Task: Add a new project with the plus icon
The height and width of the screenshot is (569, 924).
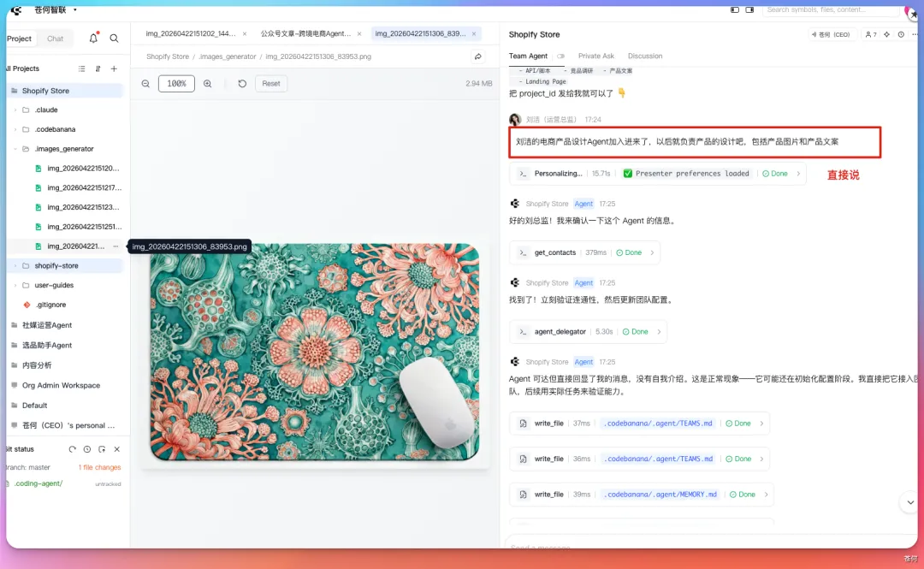Action: pos(114,68)
